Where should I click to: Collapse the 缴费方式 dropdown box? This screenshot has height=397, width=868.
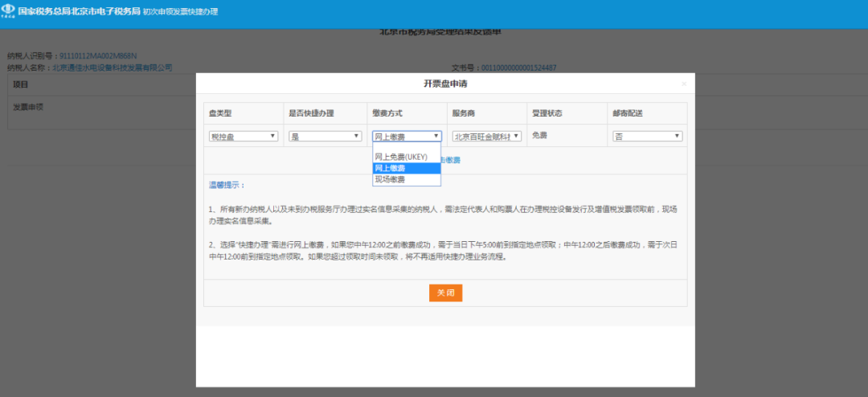coord(407,137)
